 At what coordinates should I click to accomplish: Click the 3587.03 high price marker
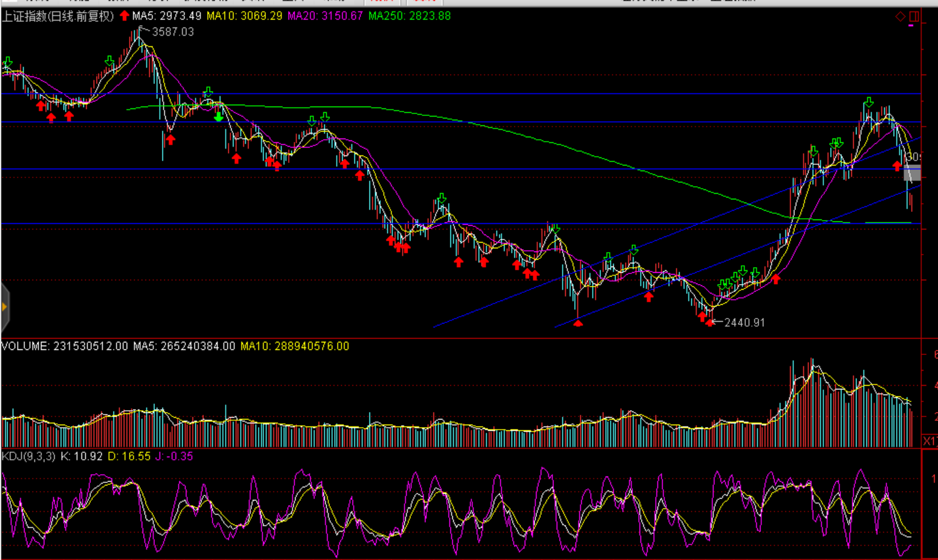click(x=173, y=32)
